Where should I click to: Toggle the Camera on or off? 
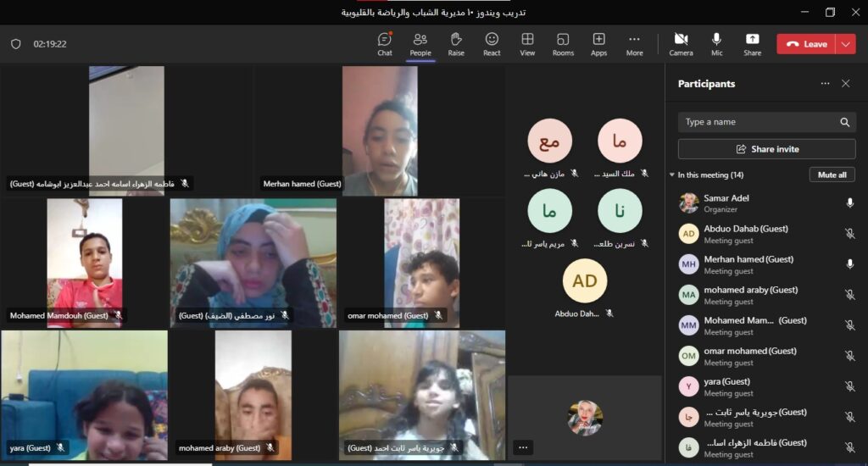coord(681,44)
